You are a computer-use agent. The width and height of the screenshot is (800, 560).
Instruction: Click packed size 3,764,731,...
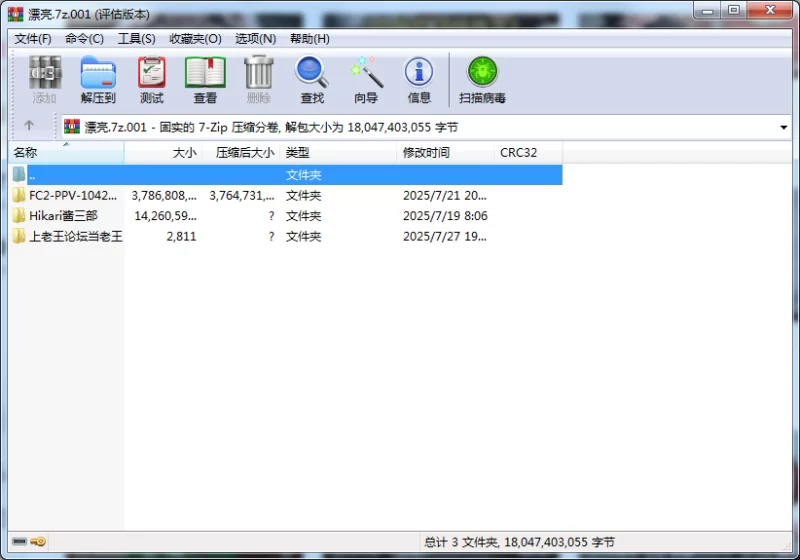pos(242,195)
